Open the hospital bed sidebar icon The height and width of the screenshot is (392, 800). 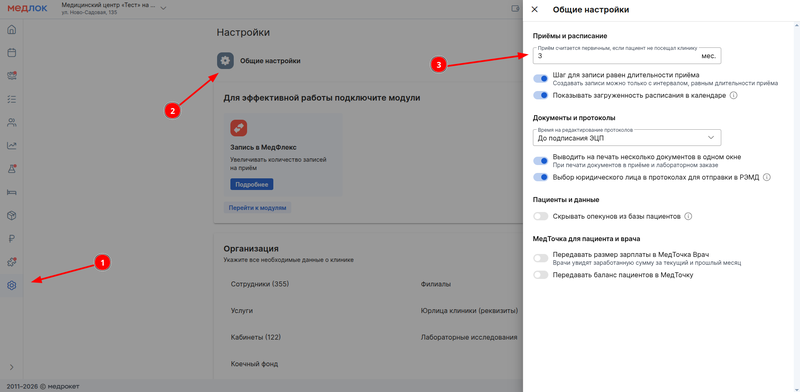(11, 192)
